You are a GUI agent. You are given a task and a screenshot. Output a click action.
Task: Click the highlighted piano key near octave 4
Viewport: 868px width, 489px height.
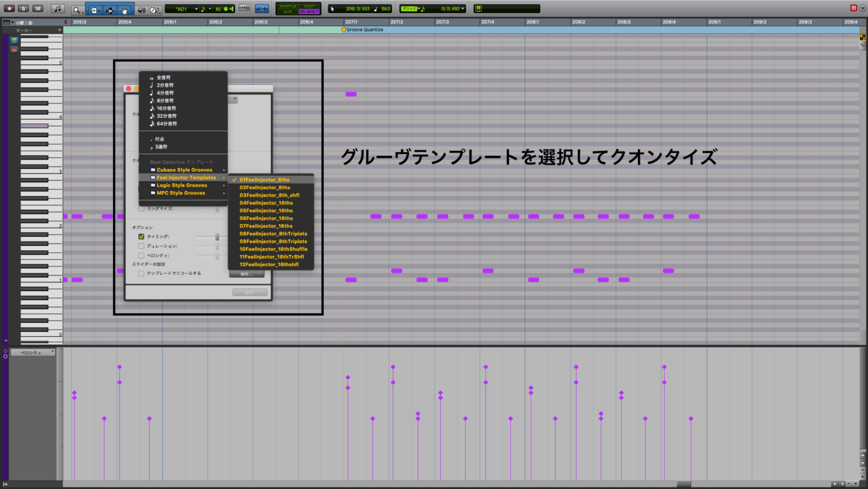pos(34,126)
